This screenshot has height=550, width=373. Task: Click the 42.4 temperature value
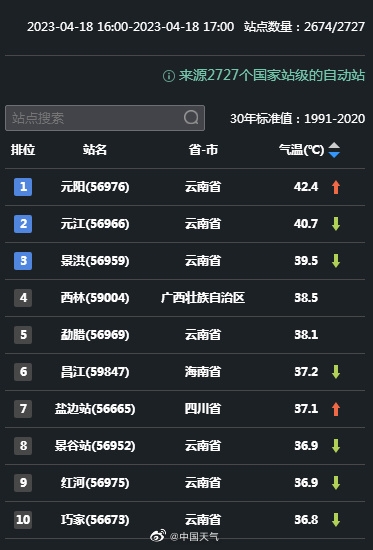pyautogui.click(x=306, y=187)
